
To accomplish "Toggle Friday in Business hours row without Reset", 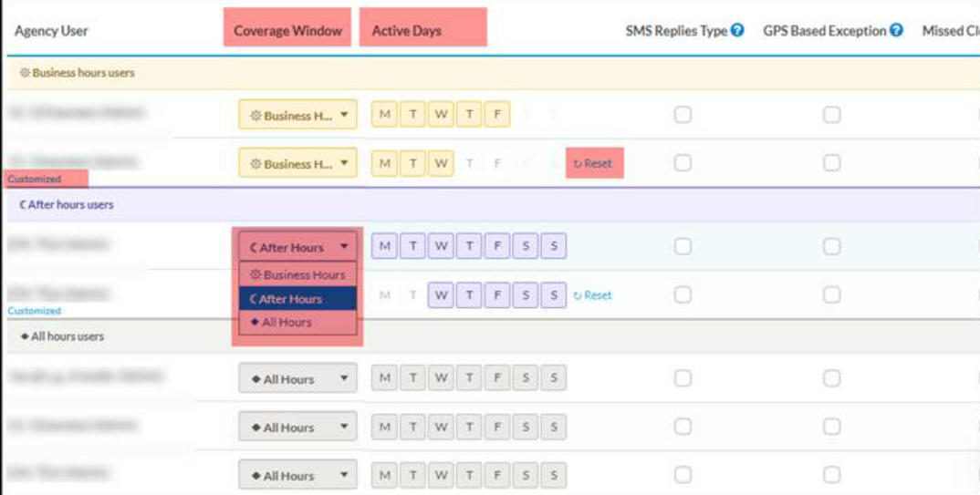I will click(x=497, y=114).
